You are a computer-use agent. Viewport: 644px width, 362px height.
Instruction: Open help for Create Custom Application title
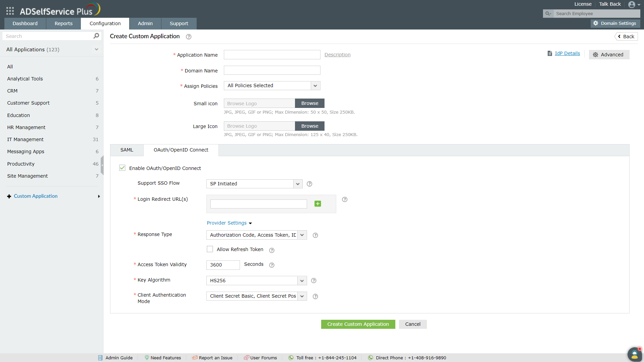click(189, 37)
